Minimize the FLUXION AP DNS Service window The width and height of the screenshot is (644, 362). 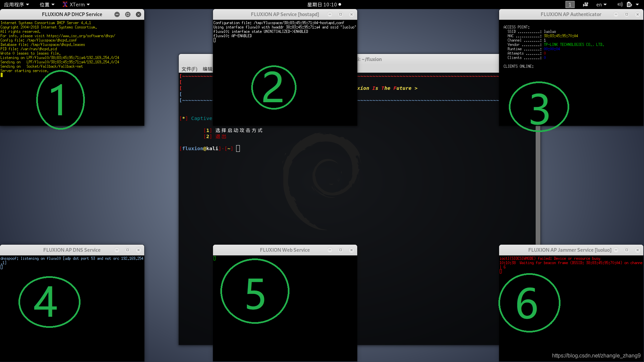117,250
